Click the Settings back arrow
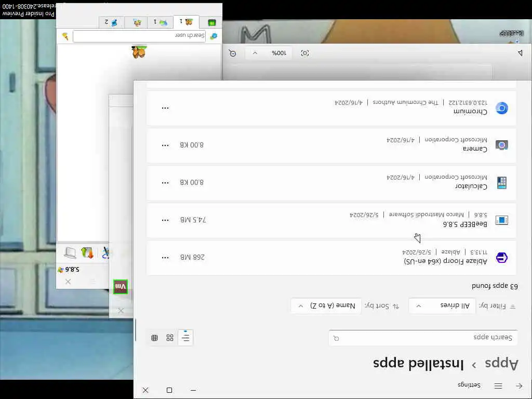Viewport: 532px width, 399px height. pyautogui.click(x=519, y=386)
